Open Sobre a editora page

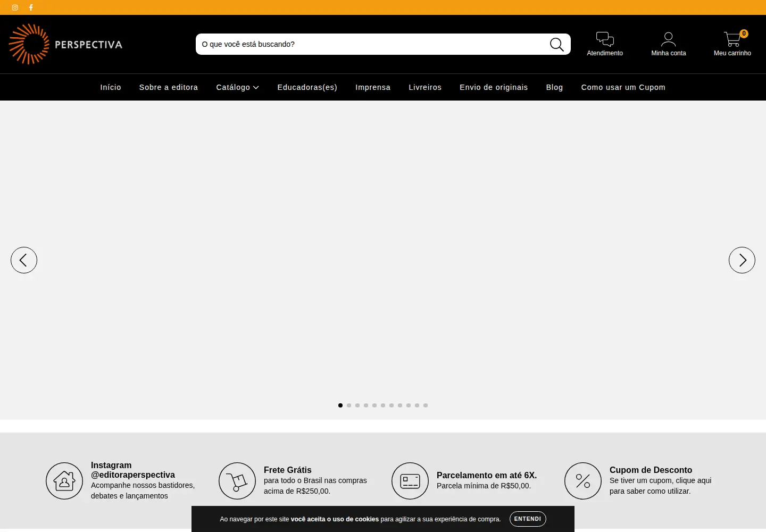(x=169, y=87)
